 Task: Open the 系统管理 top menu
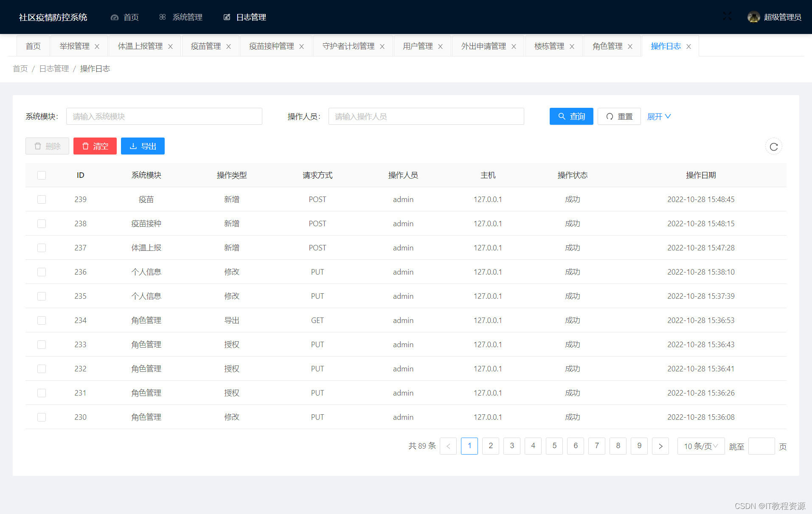click(181, 17)
